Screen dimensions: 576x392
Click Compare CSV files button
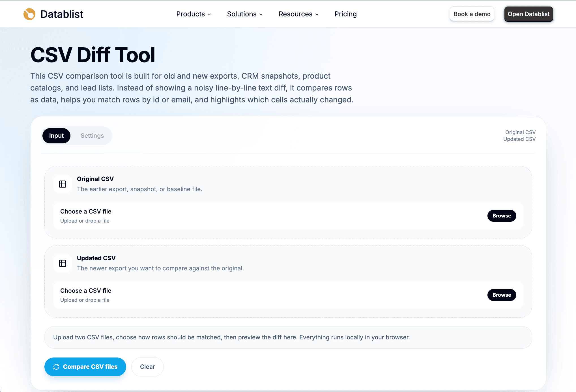(x=85, y=367)
